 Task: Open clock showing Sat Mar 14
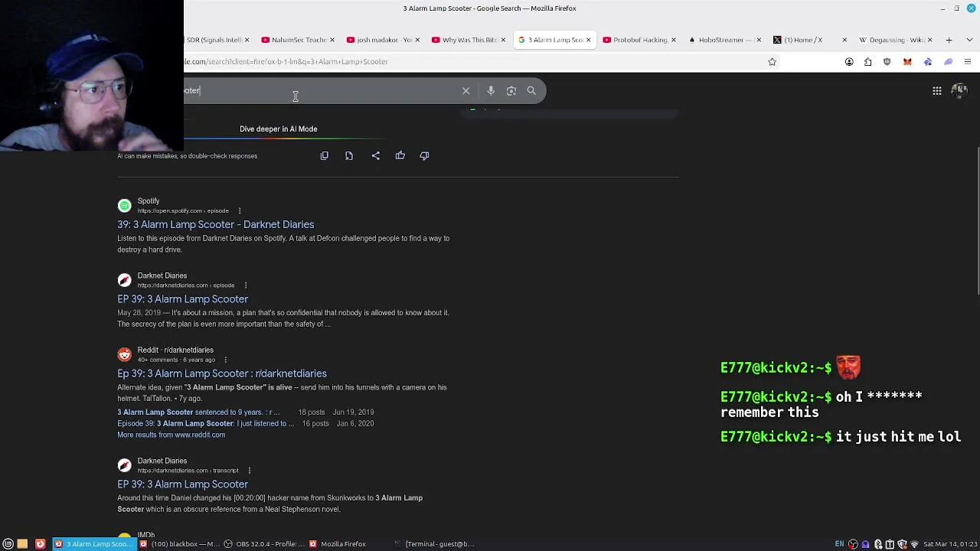[x=949, y=544]
